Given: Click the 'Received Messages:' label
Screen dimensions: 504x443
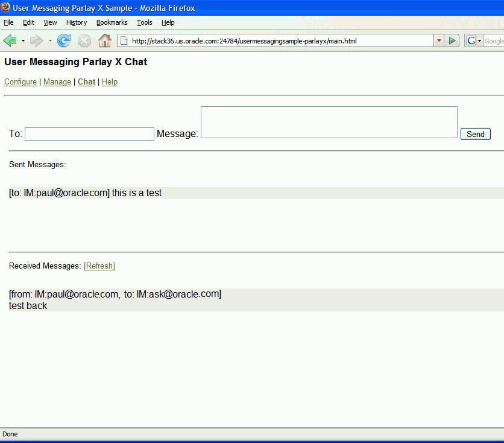Looking at the screenshot, I should pyautogui.click(x=45, y=266).
